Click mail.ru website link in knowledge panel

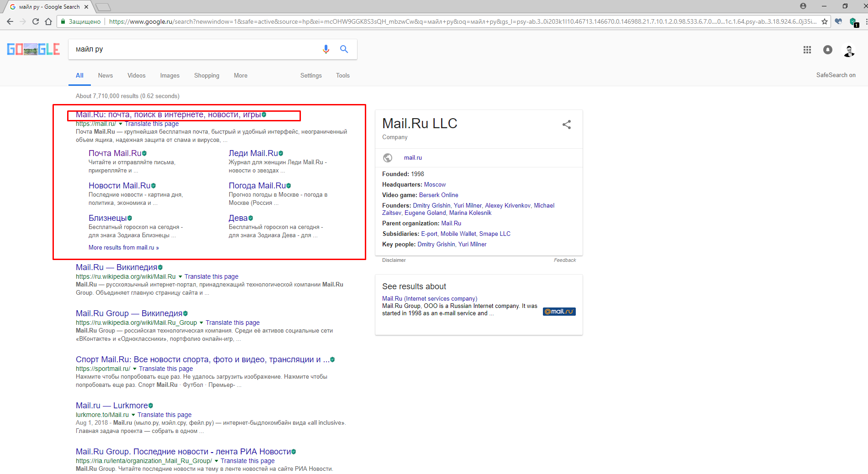tap(413, 158)
